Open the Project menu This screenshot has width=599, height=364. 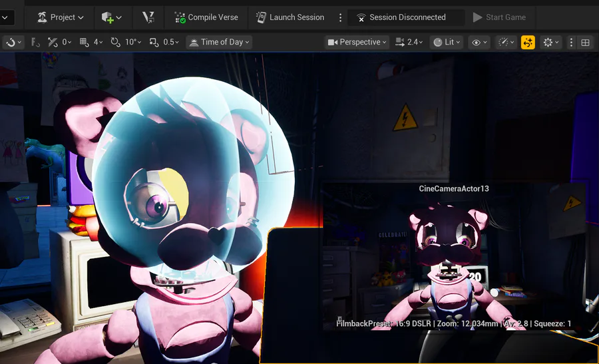(x=60, y=17)
